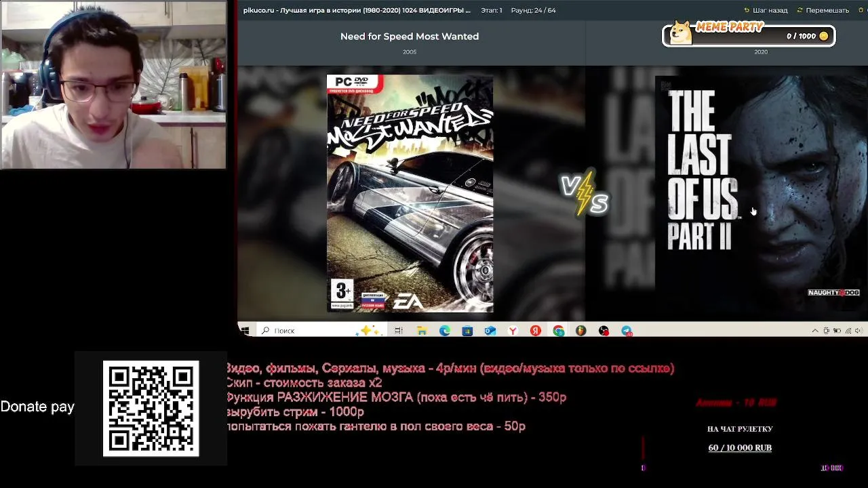The width and height of the screenshot is (868, 488).
Task: Click the volume icon in the system tray
Action: tap(859, 331)
